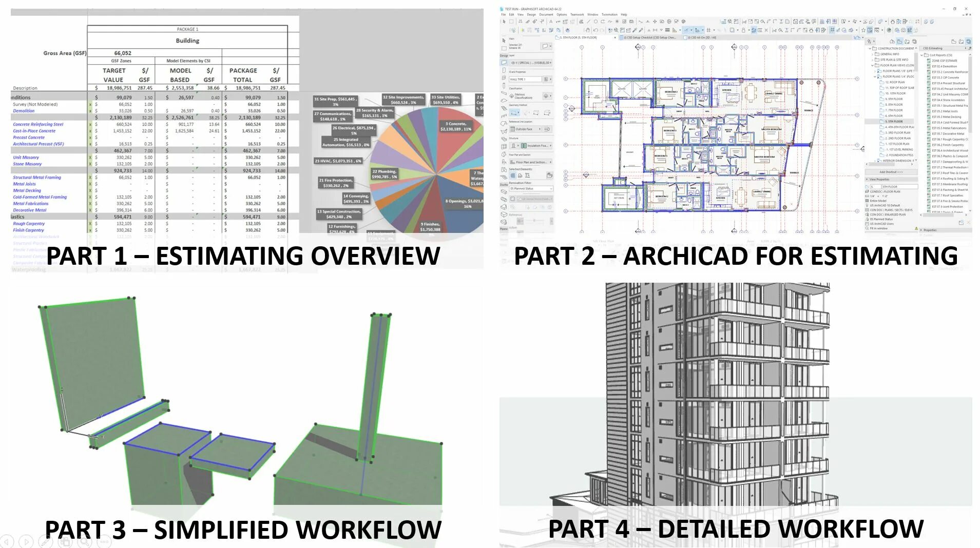Activate the Door tool in the toolbox

[504, 70]
